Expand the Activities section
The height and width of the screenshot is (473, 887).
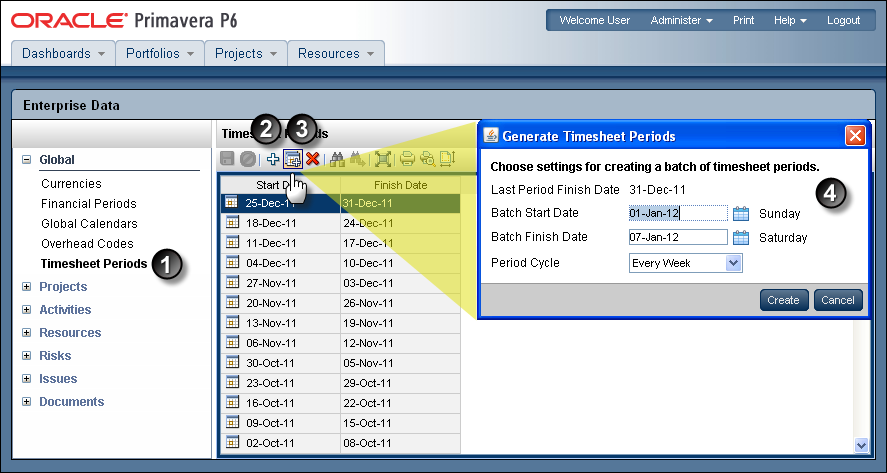click(x=26, y=309)
